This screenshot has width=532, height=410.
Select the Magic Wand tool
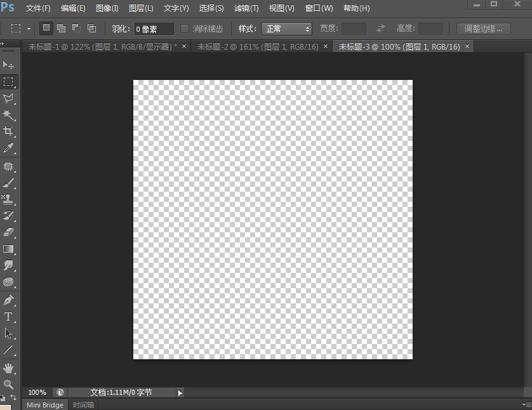point(8,115)
